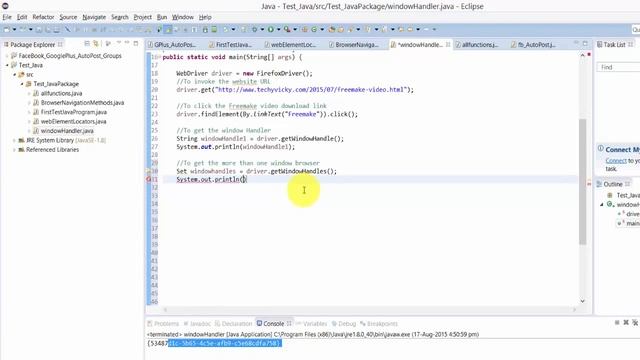Click the Task List panel tab

coord(614,44)
